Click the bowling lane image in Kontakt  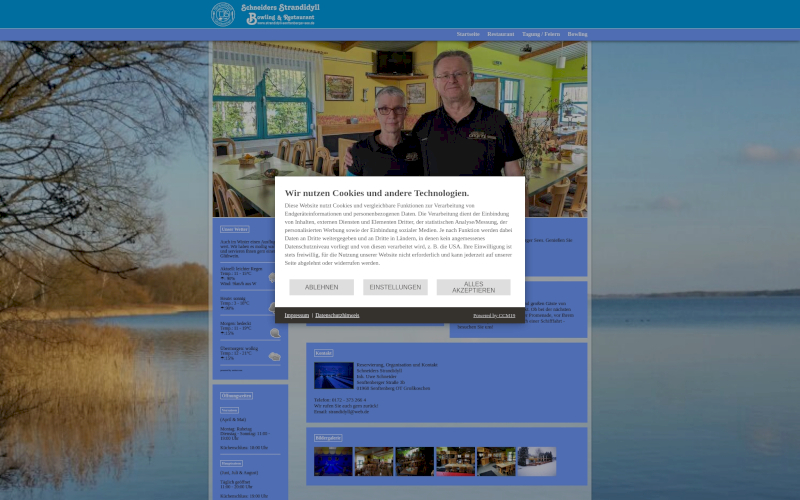click(333, 375)
